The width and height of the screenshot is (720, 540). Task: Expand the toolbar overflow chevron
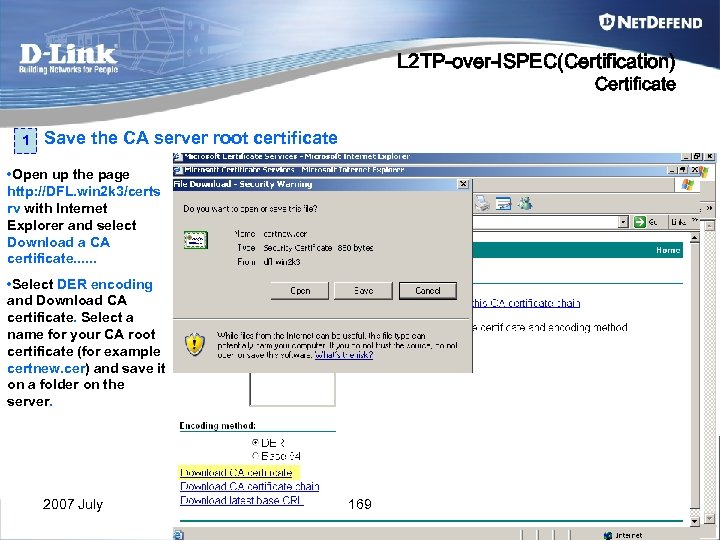point(709,208)
